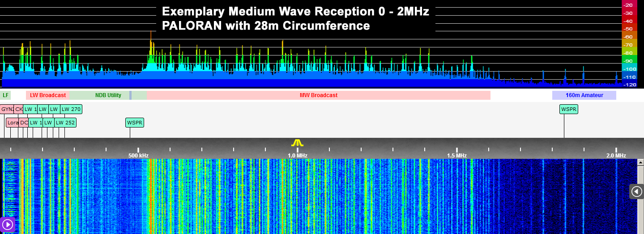The width and height of the screenshot is (644, 234).
Task: Click 500 kHz on the frequency scale
Action: click(138, 156)
